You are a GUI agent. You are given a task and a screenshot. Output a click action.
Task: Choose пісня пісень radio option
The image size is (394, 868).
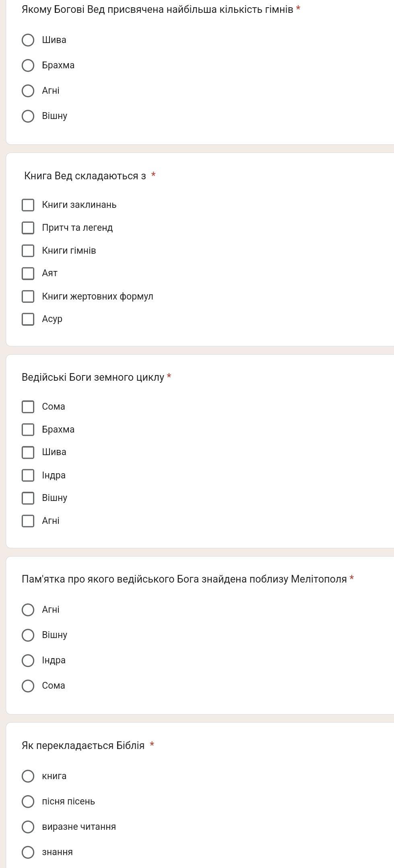(28, 801)
